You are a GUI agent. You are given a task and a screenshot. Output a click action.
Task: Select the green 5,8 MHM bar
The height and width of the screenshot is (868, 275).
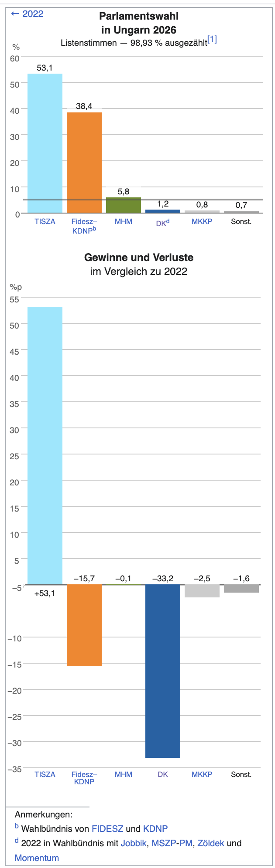pyautogui.click(x=124, y=205)
